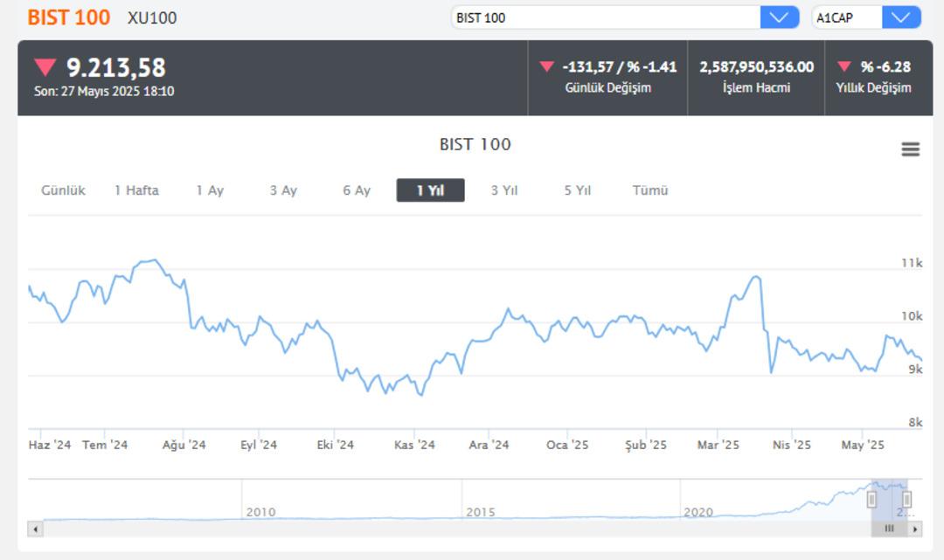Switch chart to 5 Yıl range
Screen dimensions: 944x560
pyautogui.click(x=578, y=190)
